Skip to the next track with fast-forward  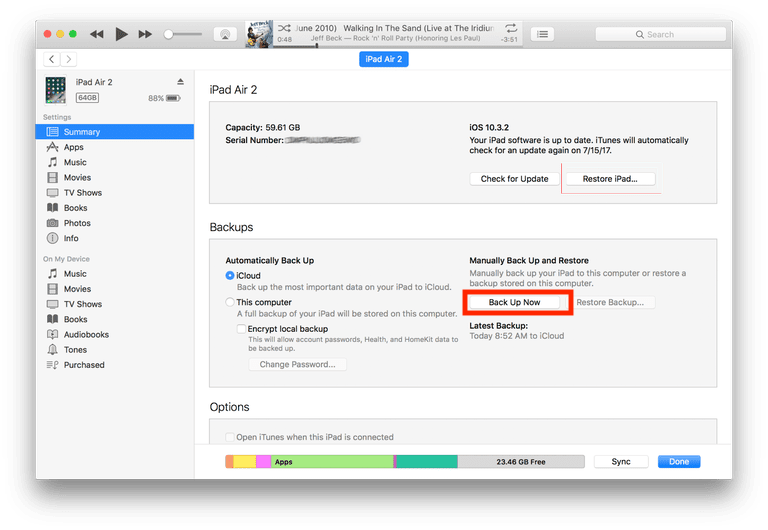pyautogui.click(x=145, y=34)
